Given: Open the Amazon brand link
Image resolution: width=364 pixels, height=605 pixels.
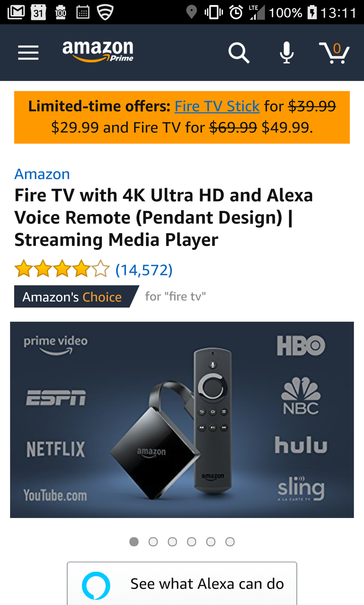Looking at the screenshot, I should 42,174.
